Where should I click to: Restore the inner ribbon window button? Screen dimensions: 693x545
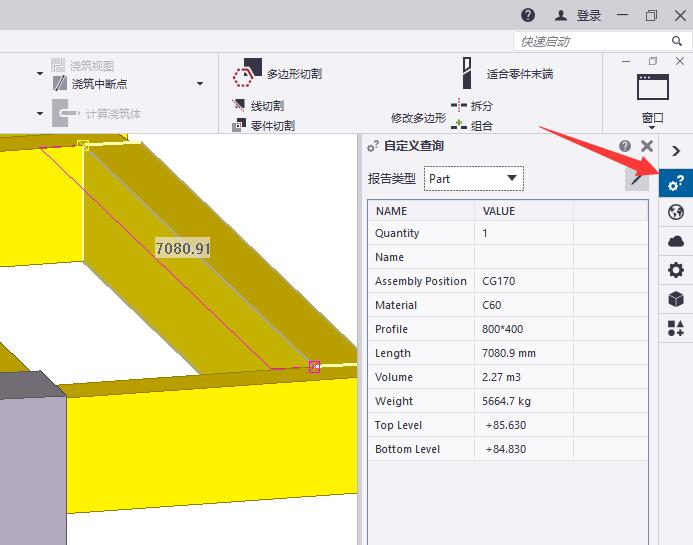pos(653,61)
